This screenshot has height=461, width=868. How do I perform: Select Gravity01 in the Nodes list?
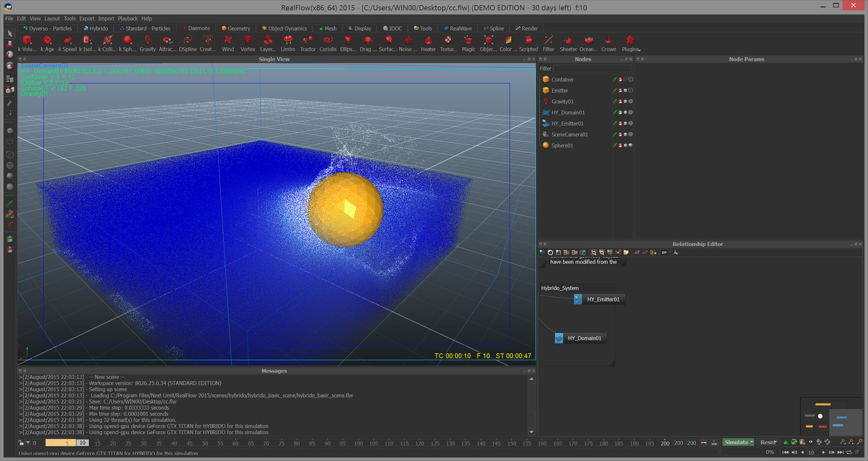562,102
